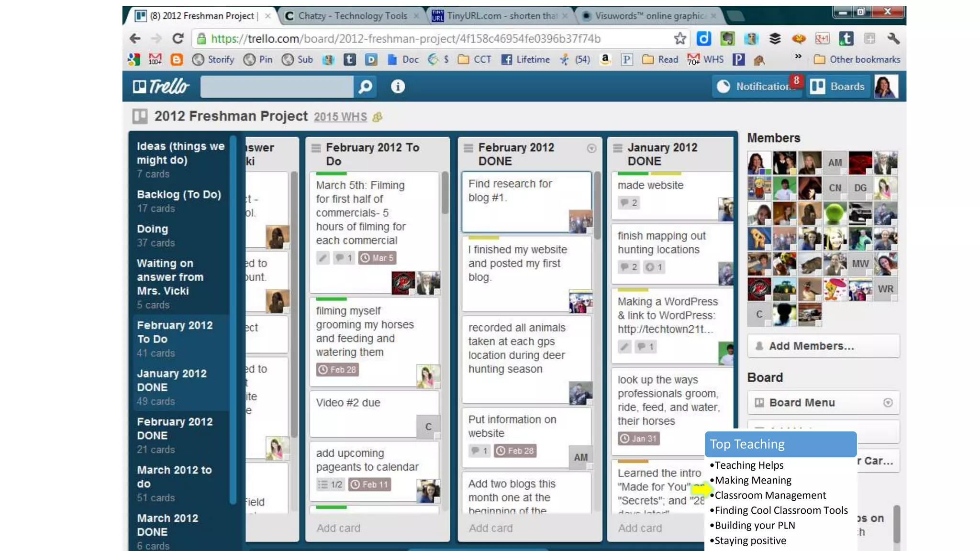This screenshot has height=551, width=980.
Task: Open February 2012 DONE list menu arrow
Action: (x=591, y=149)
